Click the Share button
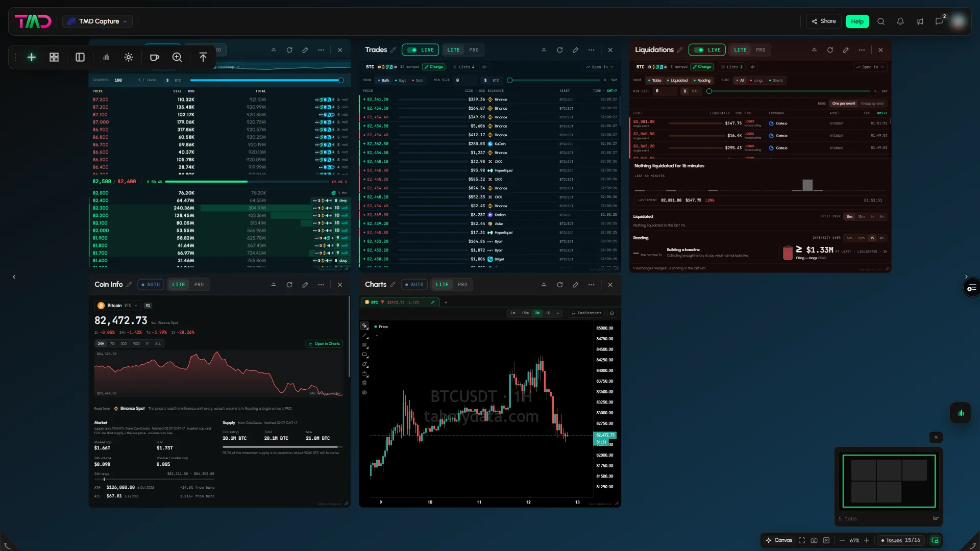980x551 pixels. point(824,21)
